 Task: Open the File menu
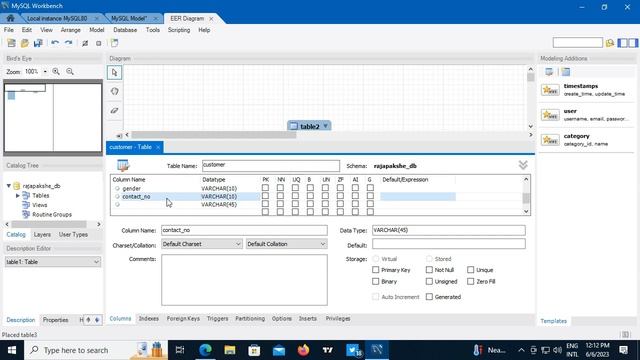coord(9,30)
